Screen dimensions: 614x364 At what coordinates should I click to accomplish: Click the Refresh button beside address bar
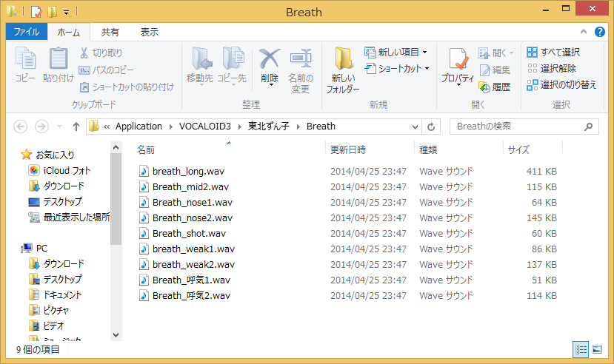[431, 127]
